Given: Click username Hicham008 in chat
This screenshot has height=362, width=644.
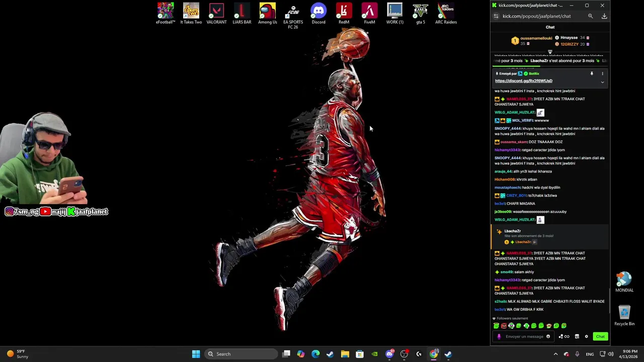Looking at the screenshot, I should (x=505, y=179).
